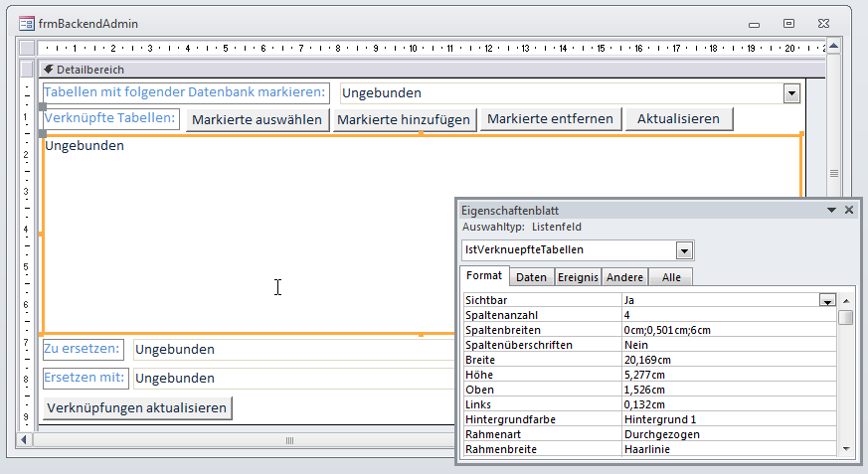Open the top Ungebunden combo box arrow
The height and width of the screenshot is (474, 868).
tap(791, 92)
